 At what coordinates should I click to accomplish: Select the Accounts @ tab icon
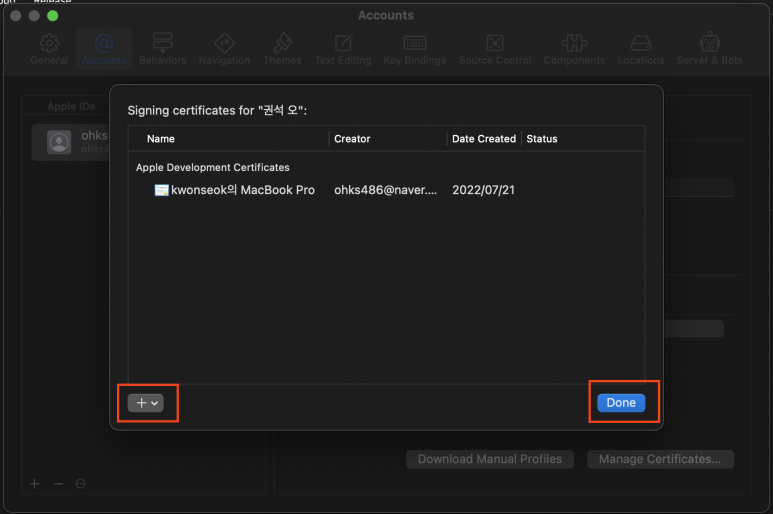pos(104,43)
